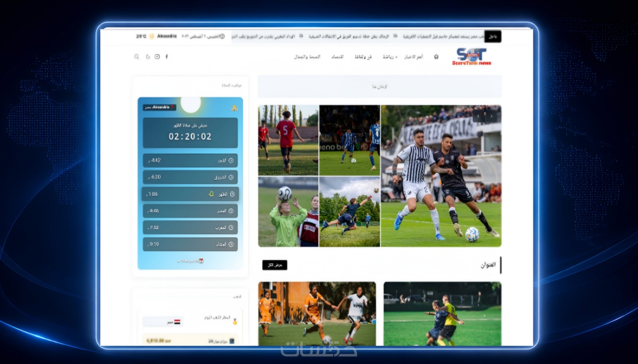
Task: Open the Facebook social icon
Action: (167, 57)
